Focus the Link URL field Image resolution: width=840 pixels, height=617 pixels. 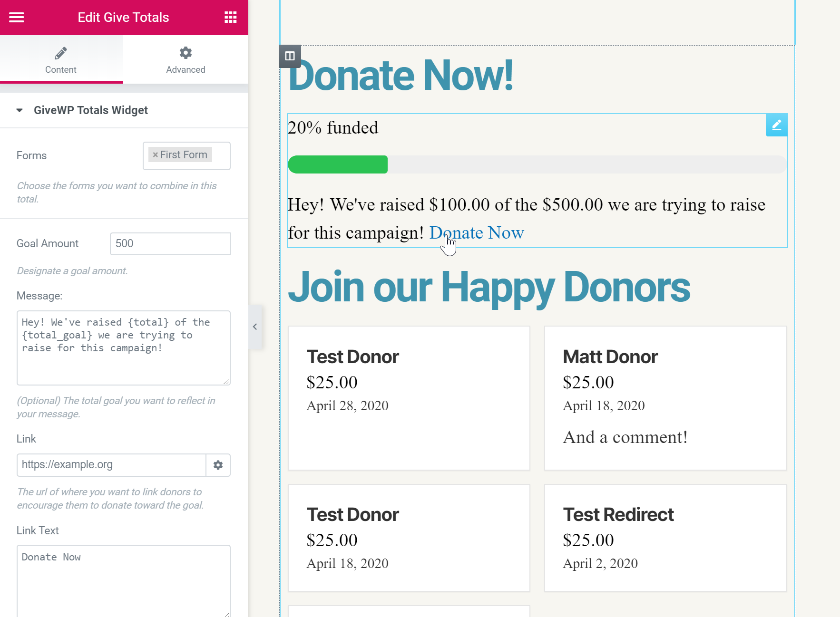[111, 465]
